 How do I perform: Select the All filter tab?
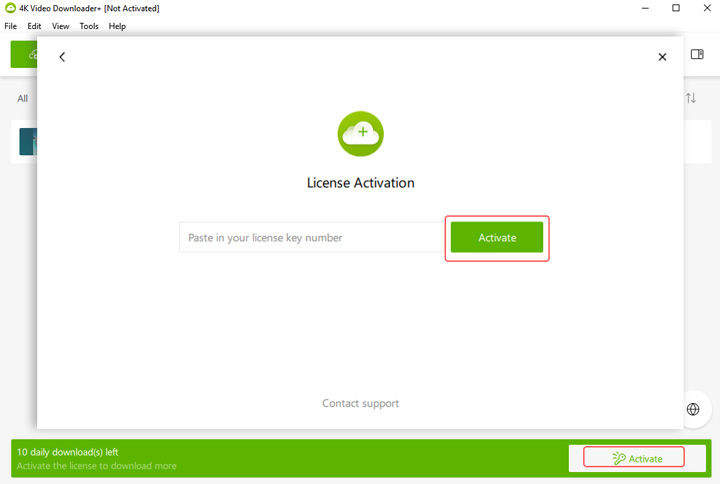[22, 98]
